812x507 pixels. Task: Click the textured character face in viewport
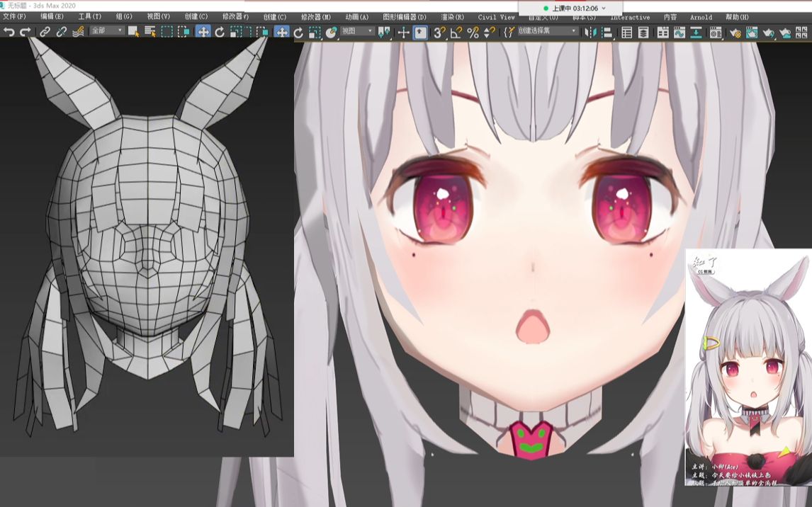click(534, 249)
